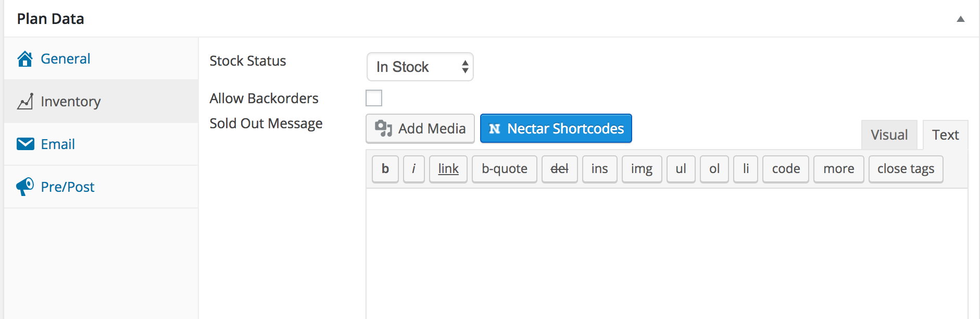Click the Email envelope icon
Image resolution: width=980 pixels, height=319 pixels.
(x=25, y=144)
